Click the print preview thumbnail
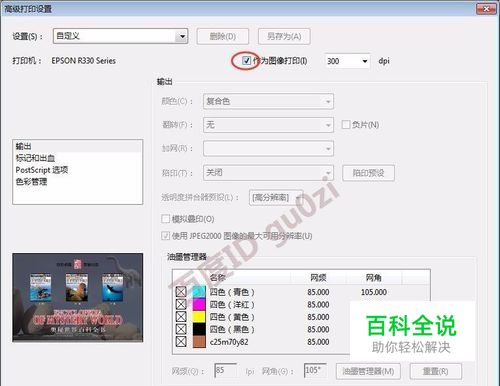500x386 pixels. pos(78,298)
